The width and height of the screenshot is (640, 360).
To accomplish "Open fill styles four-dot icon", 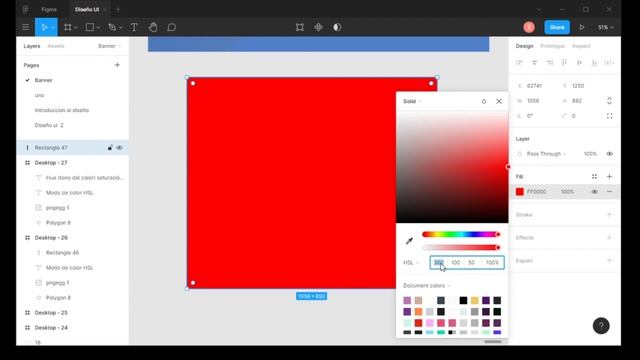I will [594, 176].
